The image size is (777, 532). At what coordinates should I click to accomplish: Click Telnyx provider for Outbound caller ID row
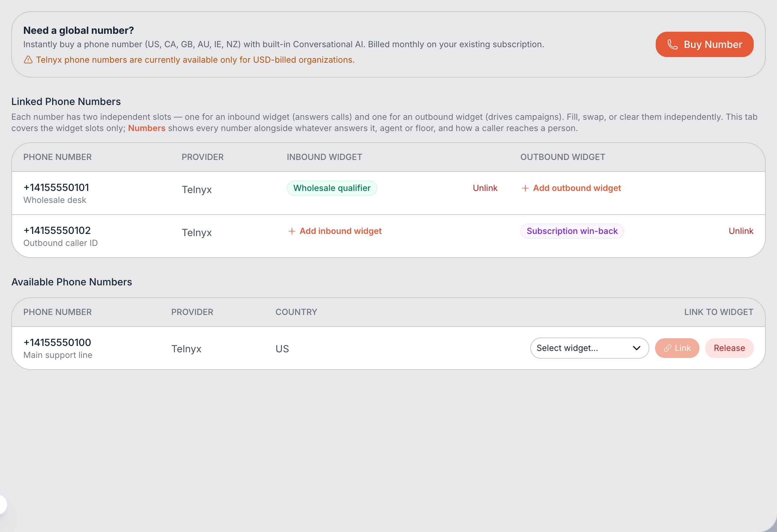click(x=197, y=233)
